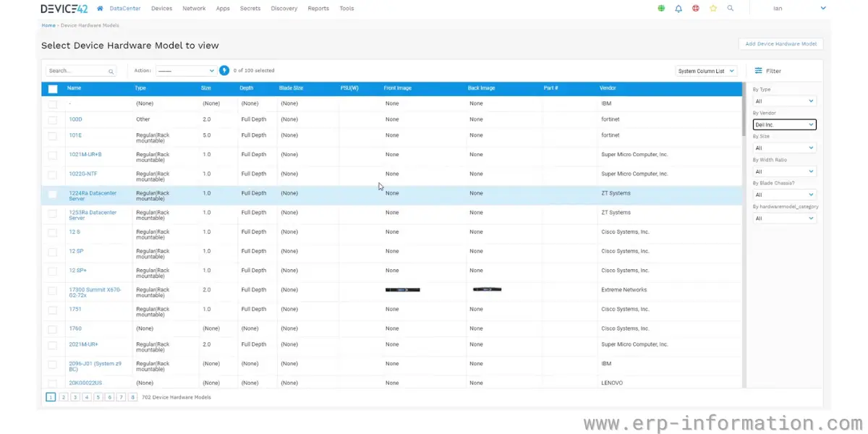Go to page 8 of results
868x434 pixels.
(133, 397)
